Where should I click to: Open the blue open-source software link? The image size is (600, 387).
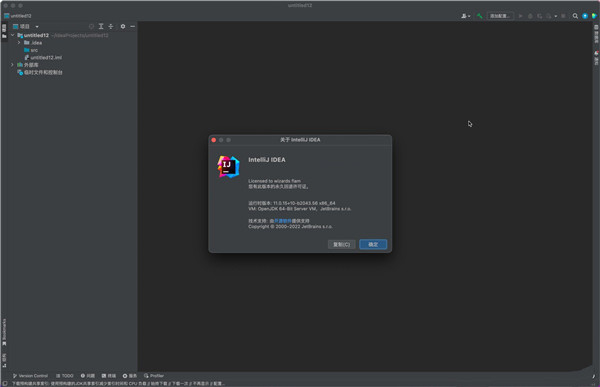click(x=283, y=221)
